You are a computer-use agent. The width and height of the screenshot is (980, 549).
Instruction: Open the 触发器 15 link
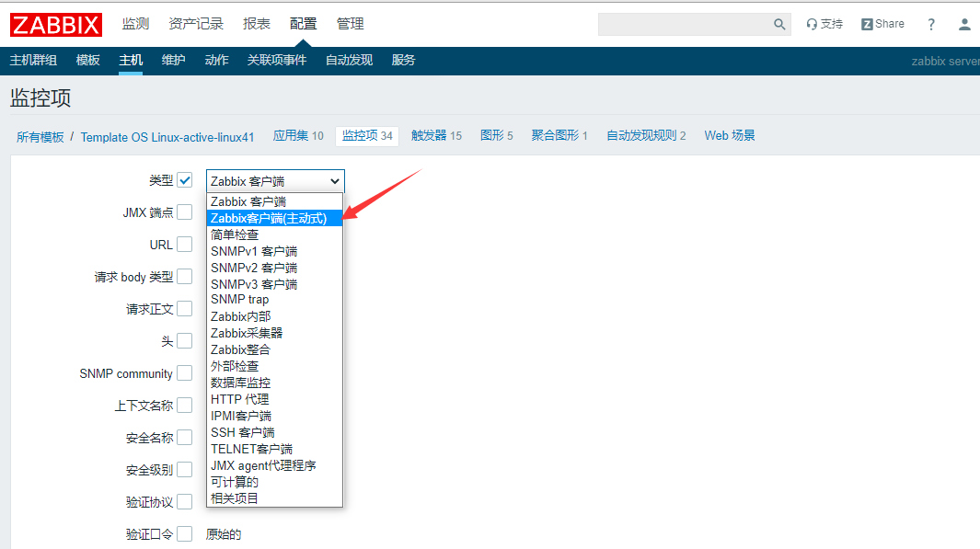pos(436,135)
